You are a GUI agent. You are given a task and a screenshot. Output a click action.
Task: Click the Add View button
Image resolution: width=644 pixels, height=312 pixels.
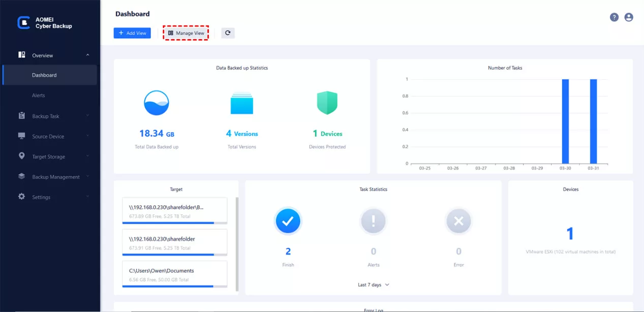pyautogui.click(x=132, y=33)
